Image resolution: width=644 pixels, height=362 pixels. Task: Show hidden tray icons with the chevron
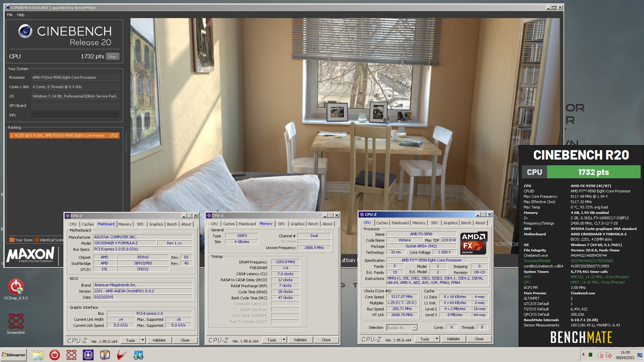pyautogui.click(x=583, y=355)
